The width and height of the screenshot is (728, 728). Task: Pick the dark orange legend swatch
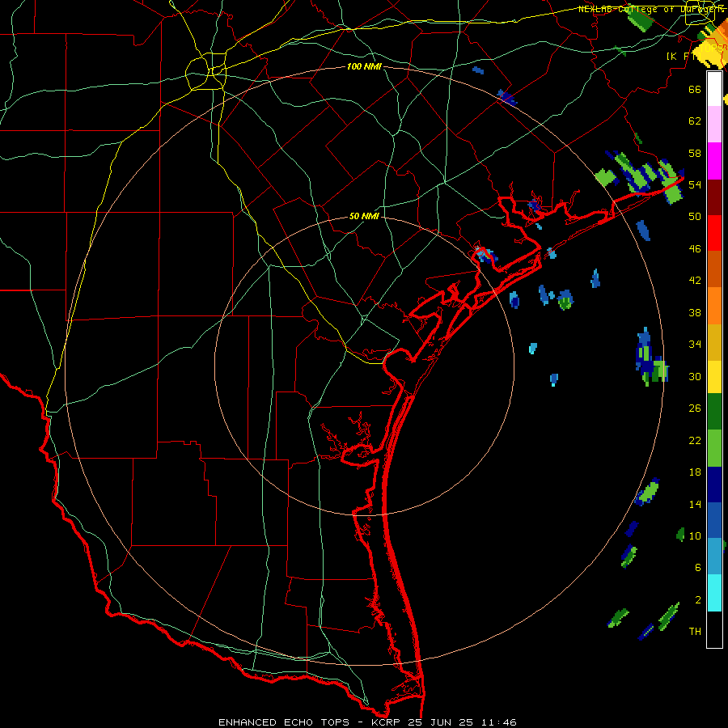(714, 269)
